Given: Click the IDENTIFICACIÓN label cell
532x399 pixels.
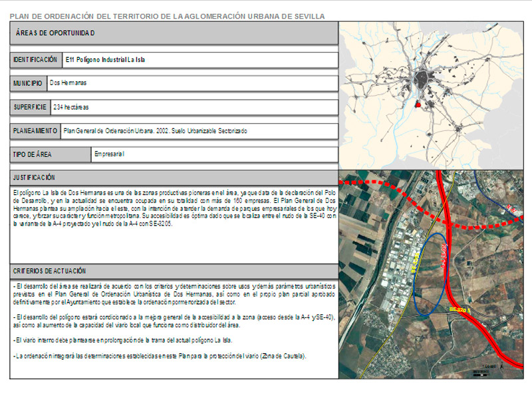Looking at the screenshot, I should (x=36, y=59).
